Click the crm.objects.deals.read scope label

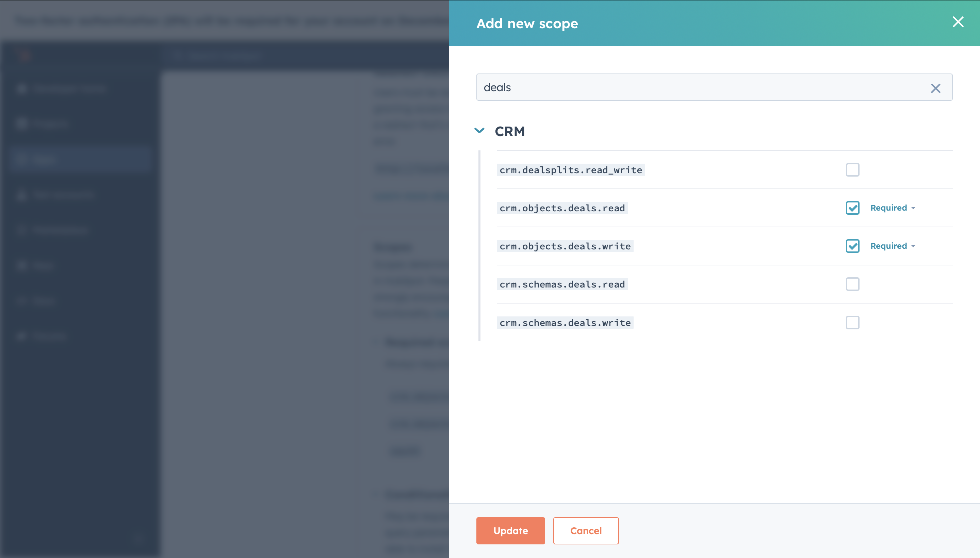tap(562, 208)
